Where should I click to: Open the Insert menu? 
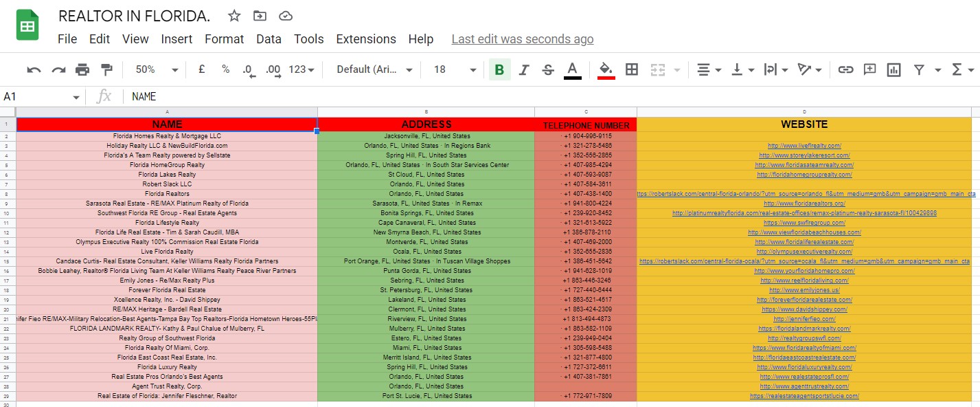click(x=176, y=39)
